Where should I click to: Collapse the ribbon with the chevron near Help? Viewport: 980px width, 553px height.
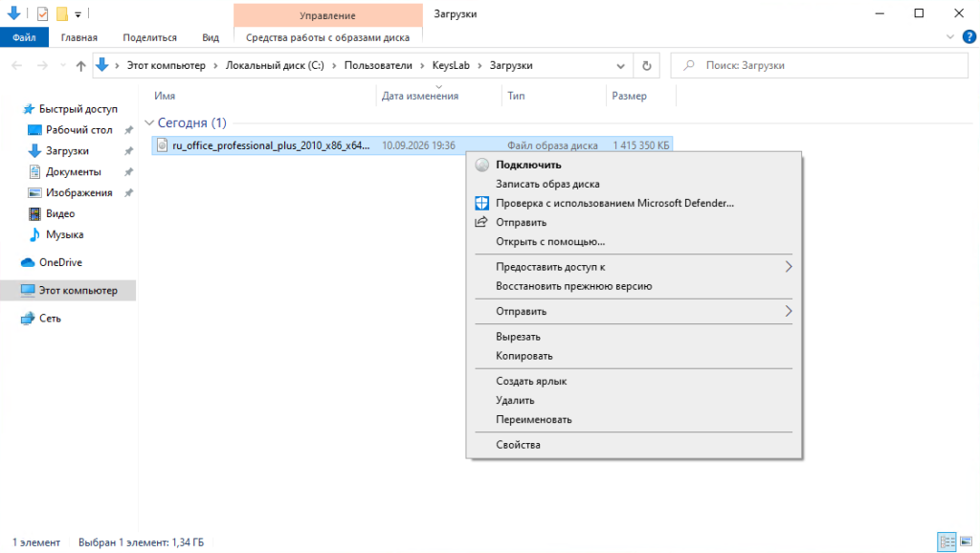(950, 37)
